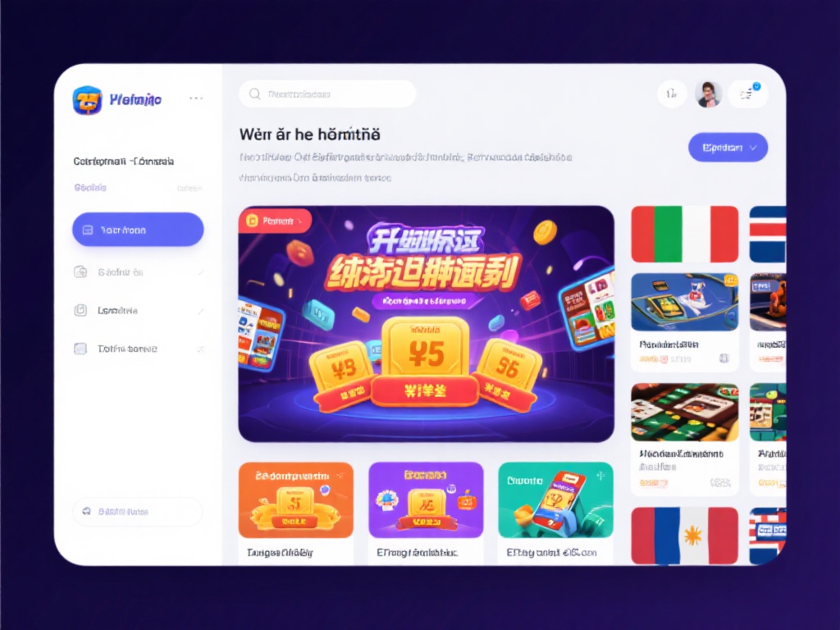Click the magnifier icon in the search bar
840x630 pixels.
pos(255,94)
